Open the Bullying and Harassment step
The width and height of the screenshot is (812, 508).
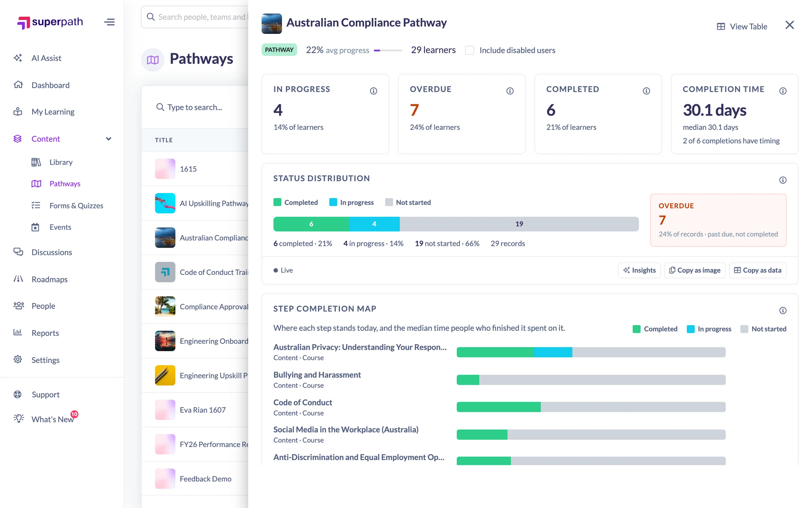click(317, 375)
